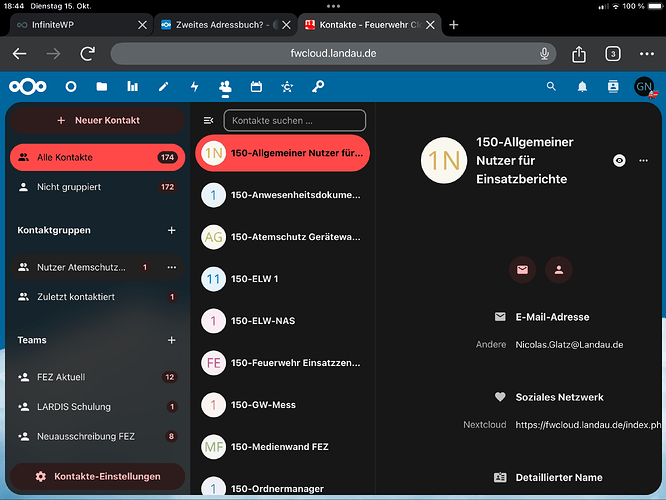666x500 pixels.
Task: Open the Files app folder icon
Action: 102,87
